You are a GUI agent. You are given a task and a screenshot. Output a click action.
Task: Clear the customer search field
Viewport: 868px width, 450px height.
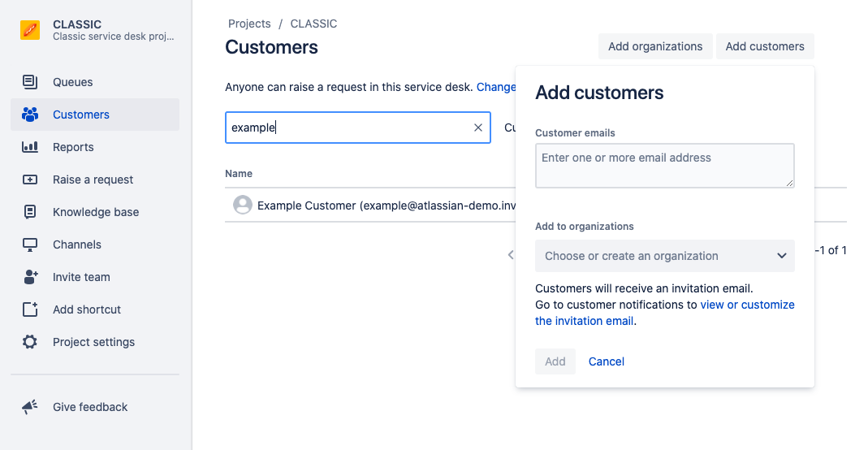[x=478, y=128]
